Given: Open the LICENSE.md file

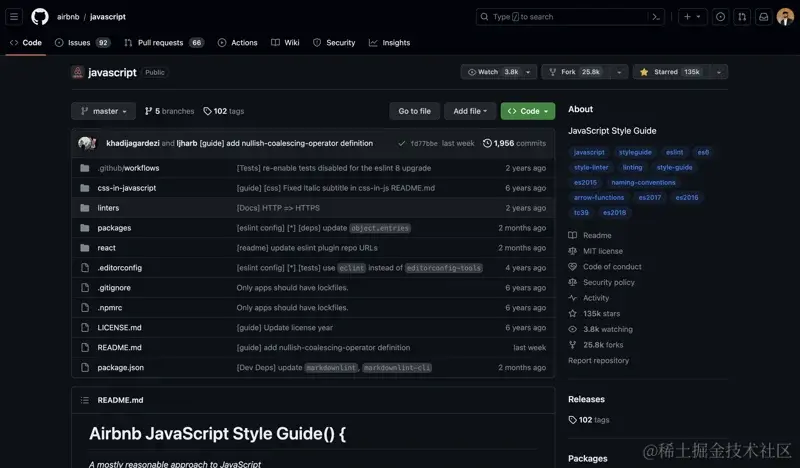Looking at the screenshot, I should [119, 328].
